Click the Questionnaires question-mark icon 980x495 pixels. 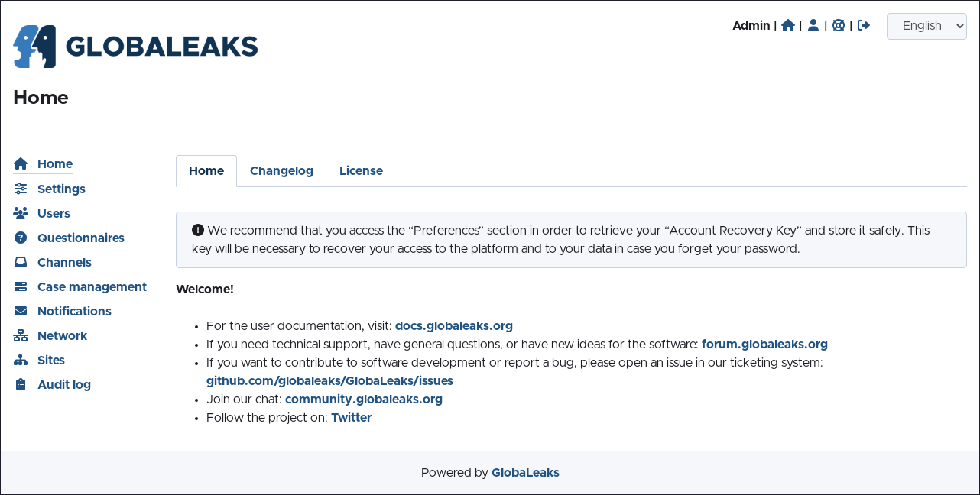click(x=21, y=238)
